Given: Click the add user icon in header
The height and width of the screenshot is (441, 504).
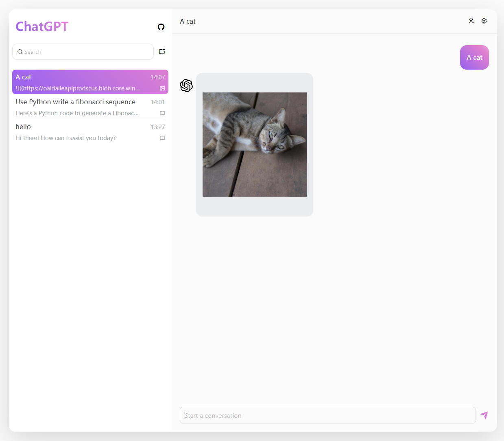Looking at the screenshot, I should [471, 21].
